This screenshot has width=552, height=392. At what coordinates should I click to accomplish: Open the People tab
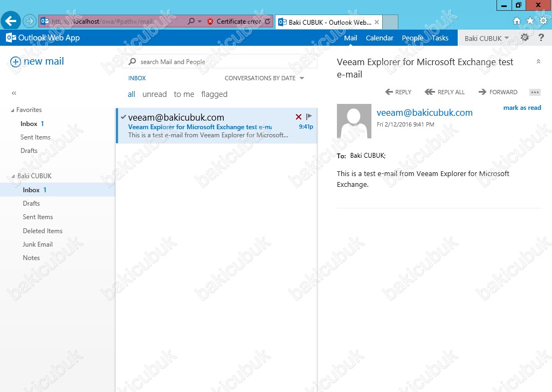[412, 38]
